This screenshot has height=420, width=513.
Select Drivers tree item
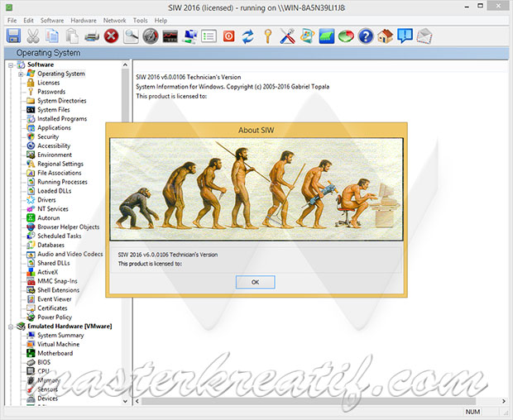pyautogui.click(x=46, y=200)
